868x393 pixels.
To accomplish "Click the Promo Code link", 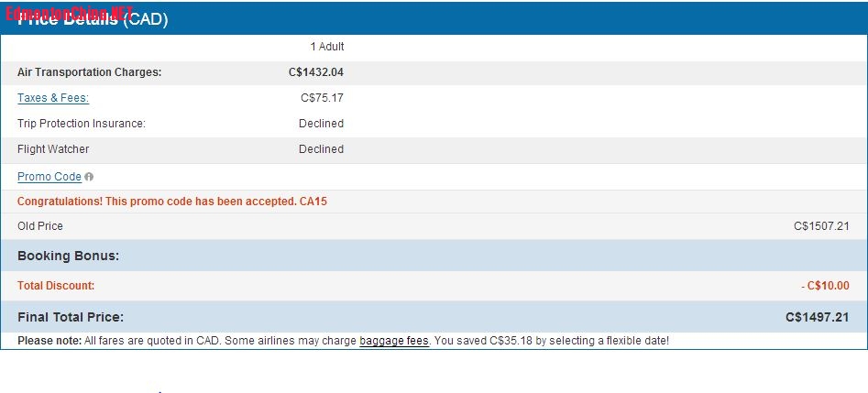I will coord(49,177).
